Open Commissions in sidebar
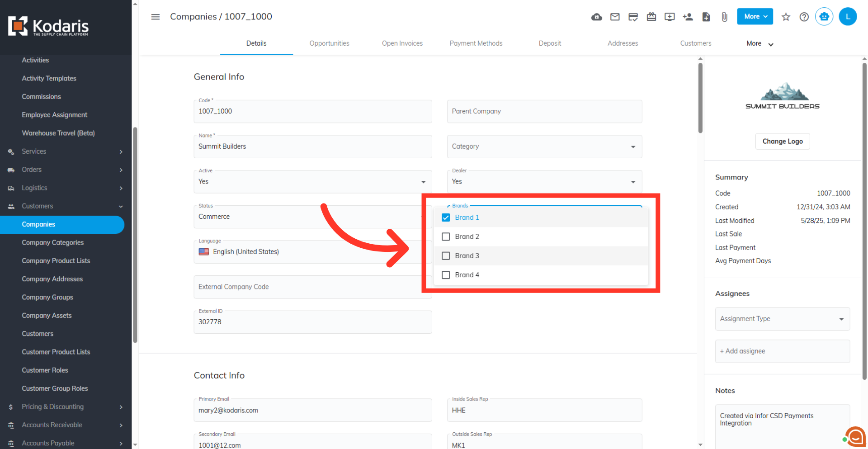Screen dimensions: 868x449 [x=41, y=97]
